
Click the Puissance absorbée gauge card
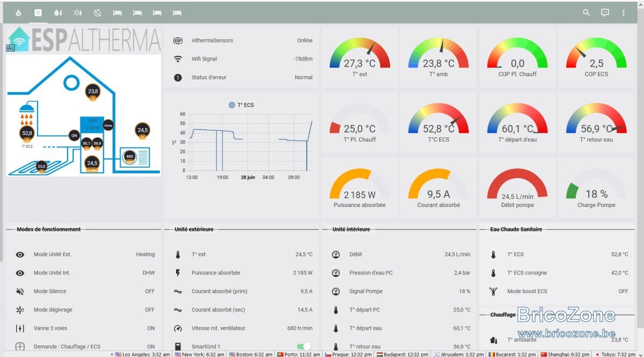pos(360,188)
